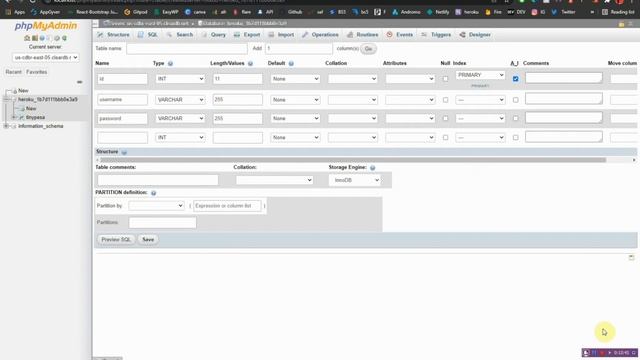Open the Operations tab
Image resolution: width=640 pixels, height=360 pixels.
click(320, 35)
